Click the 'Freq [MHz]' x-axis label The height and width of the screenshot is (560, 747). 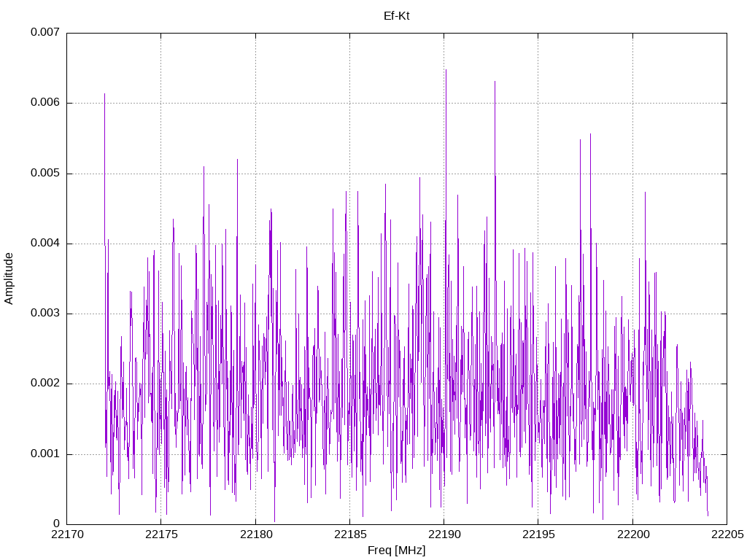coord(396,551)
